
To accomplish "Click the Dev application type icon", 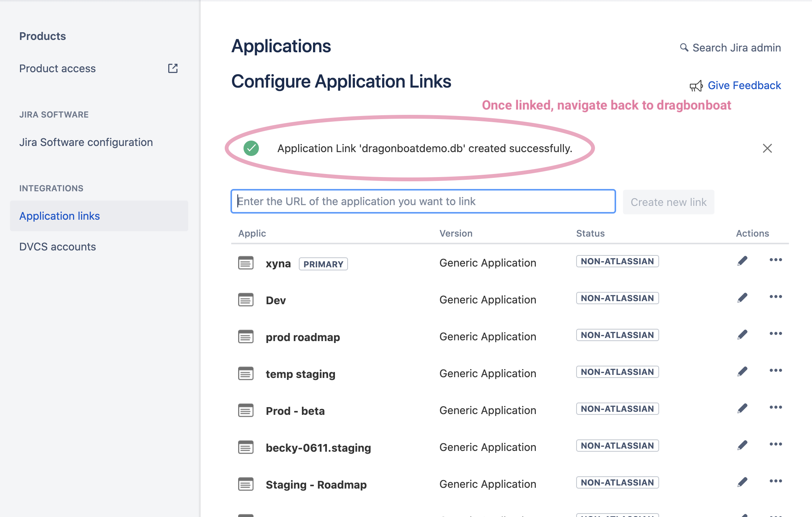I will click(246, 300).
